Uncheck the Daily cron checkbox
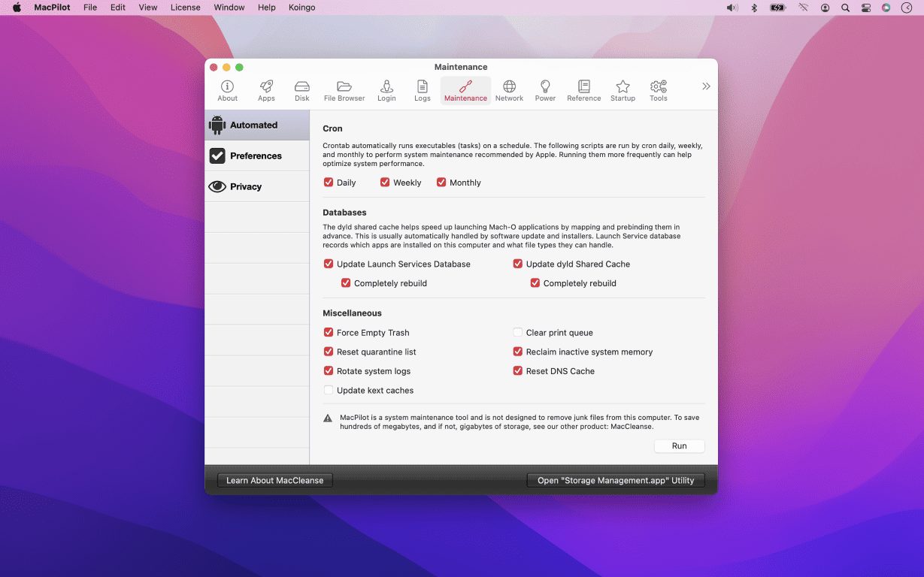The image size is (924, 577). click(329, 183)
